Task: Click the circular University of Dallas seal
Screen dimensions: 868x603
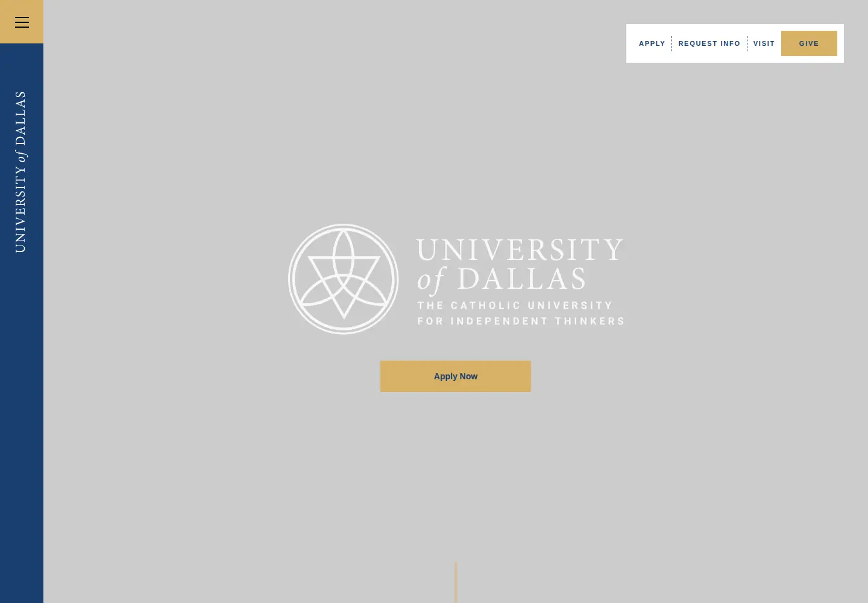Action: (x=344, y=279)
